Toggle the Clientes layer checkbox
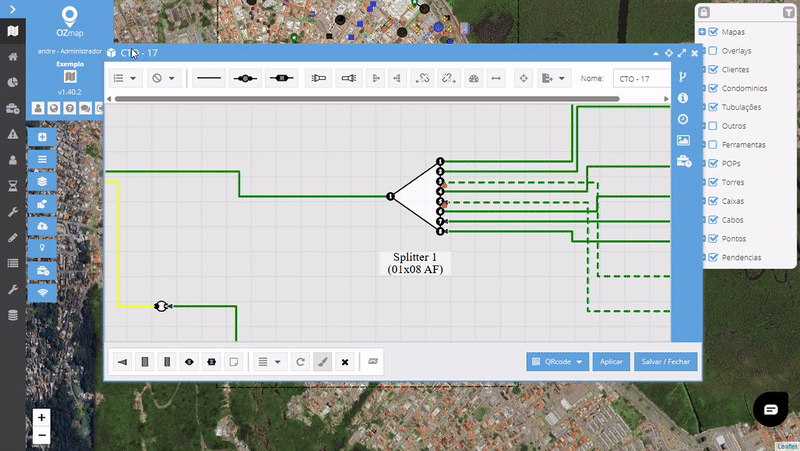 713,70
